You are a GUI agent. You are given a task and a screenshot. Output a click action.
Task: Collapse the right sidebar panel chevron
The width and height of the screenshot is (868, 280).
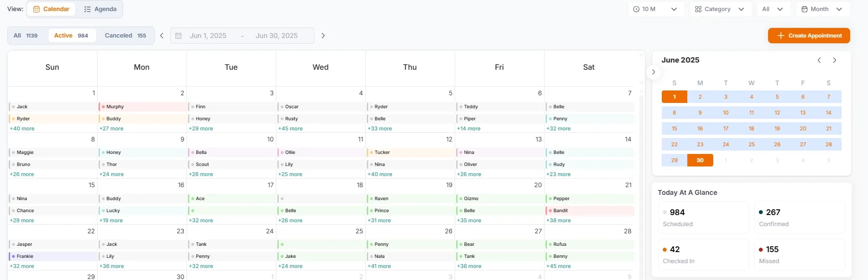coord(653,72)
